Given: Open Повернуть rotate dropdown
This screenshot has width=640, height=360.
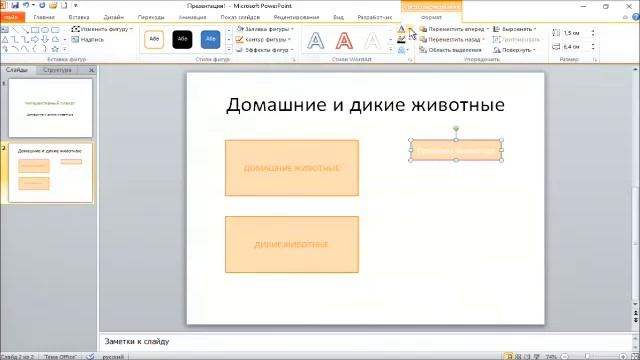Looking at the screenshot, I should click(514, 50).
